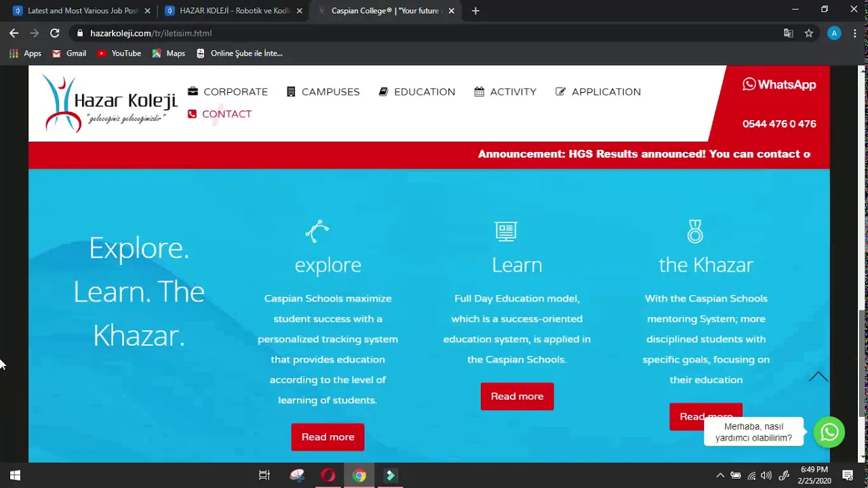
Task: Open the EDUCATION menu
Action: tap(416, 91)
